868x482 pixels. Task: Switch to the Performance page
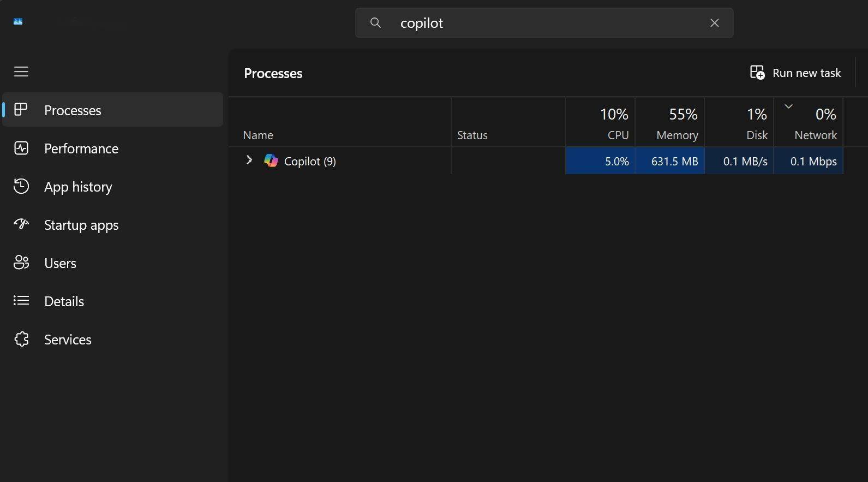113,148
